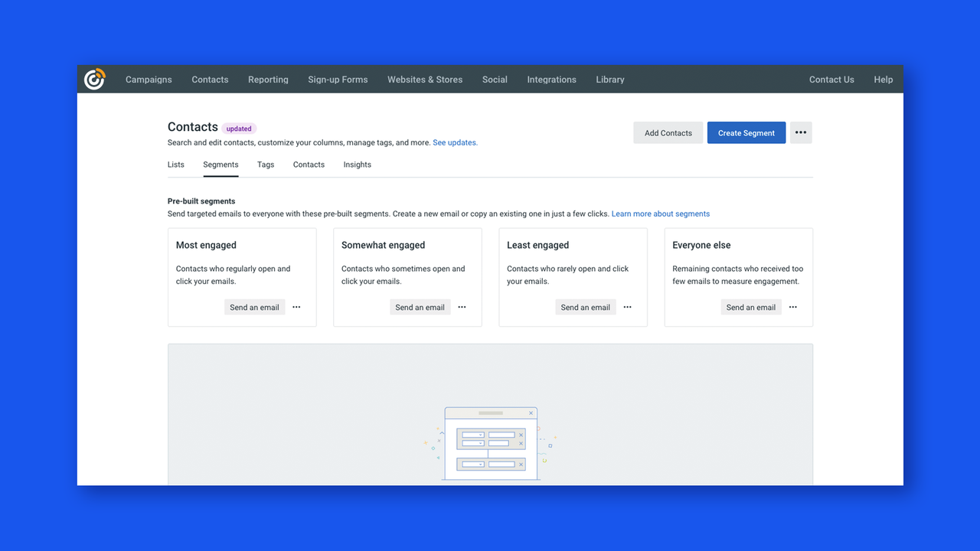Viewport: 980px width, 551px height.
Task: Switch to the Insights tab
Action: pos(357,165)
